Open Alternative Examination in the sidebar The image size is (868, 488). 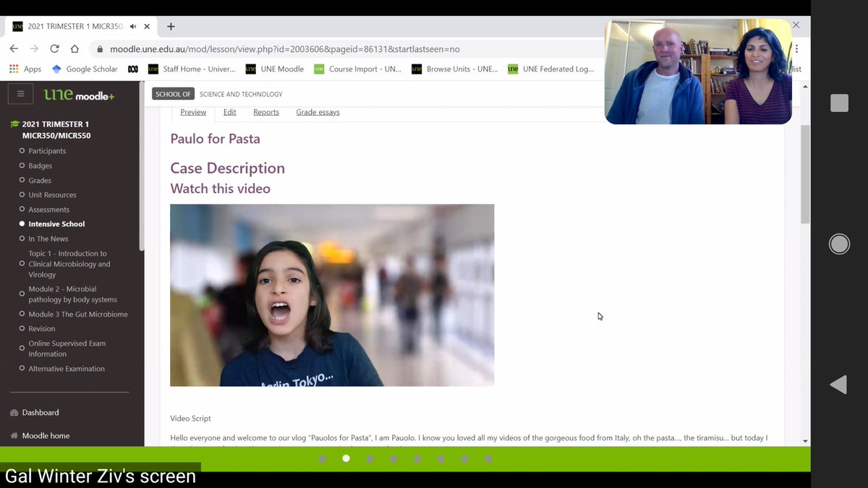point(67,369)
